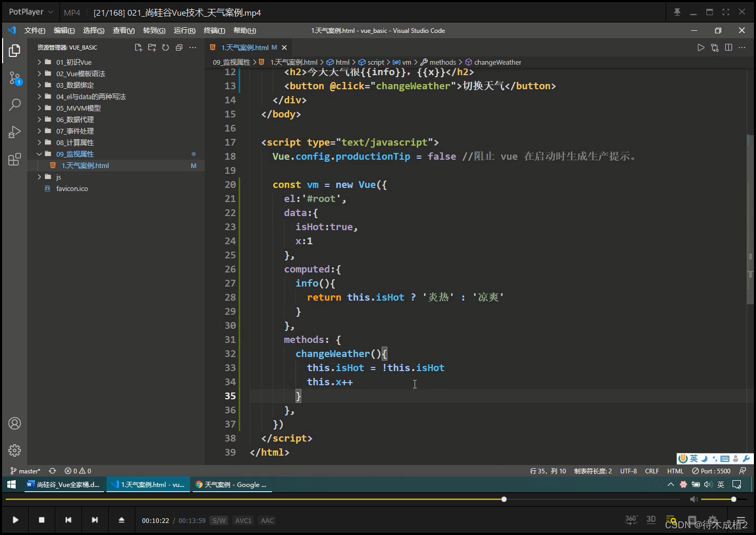Open feedback icon at status bar end
Viewport: 756px width, 535px height.
(x=742, y=471)
